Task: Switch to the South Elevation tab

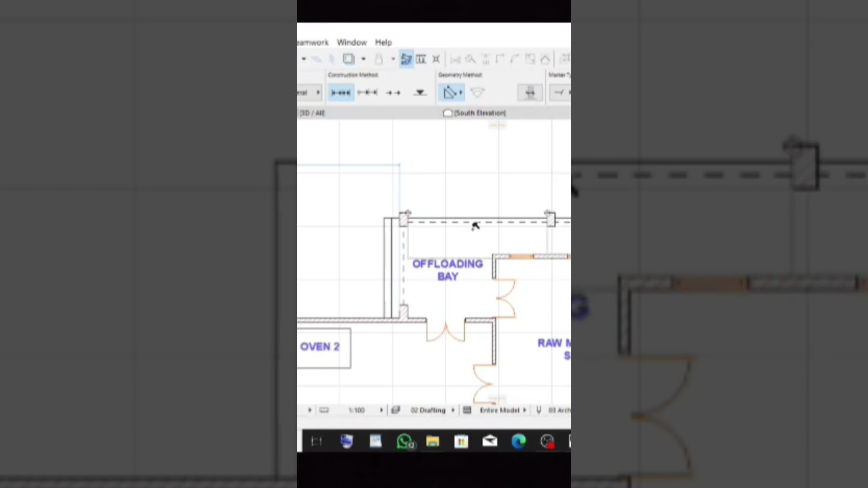Action: point(475,113)
